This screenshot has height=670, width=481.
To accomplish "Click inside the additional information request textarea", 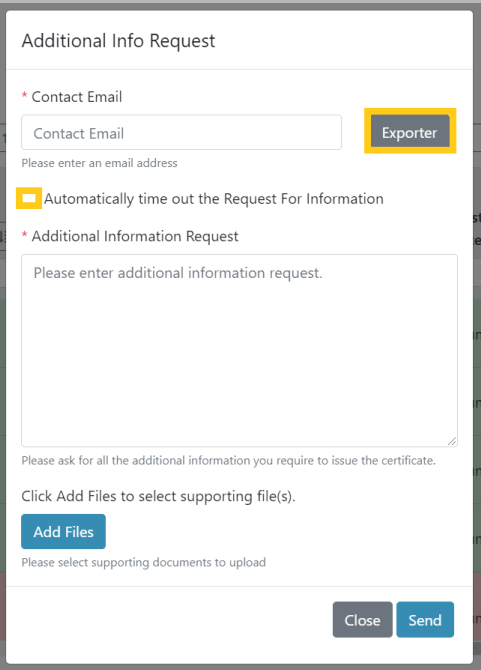I will [240, 350].
